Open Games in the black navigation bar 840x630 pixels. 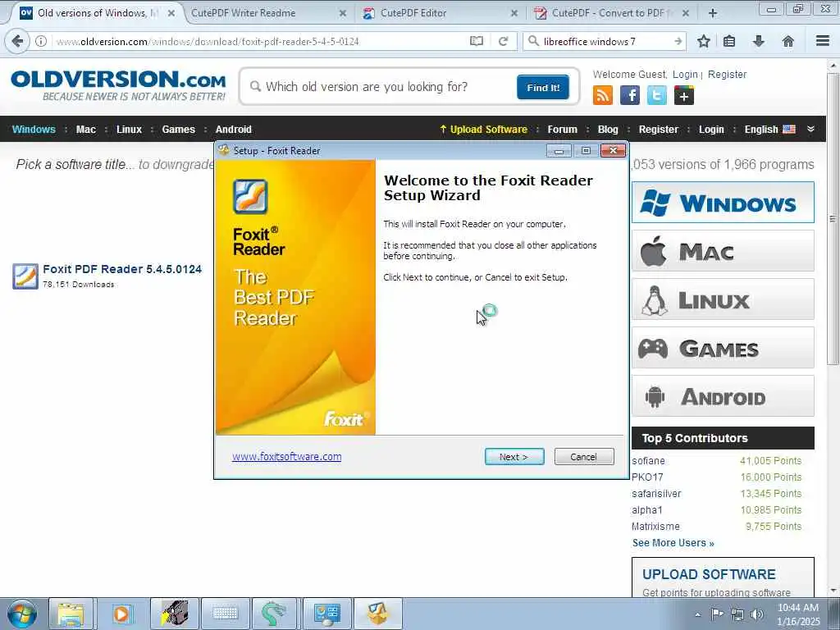click(x=178, y=129)
